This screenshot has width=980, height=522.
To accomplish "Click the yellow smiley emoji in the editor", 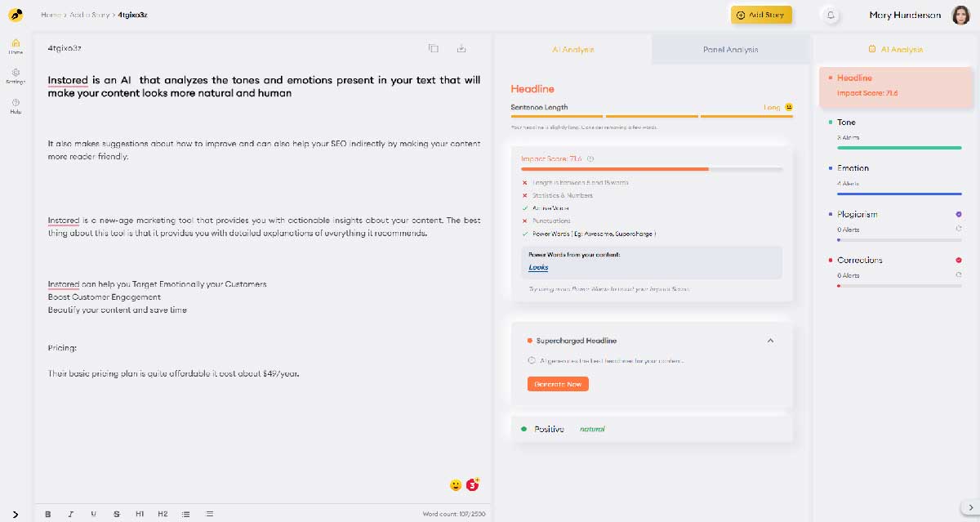I will pos(456,485).
